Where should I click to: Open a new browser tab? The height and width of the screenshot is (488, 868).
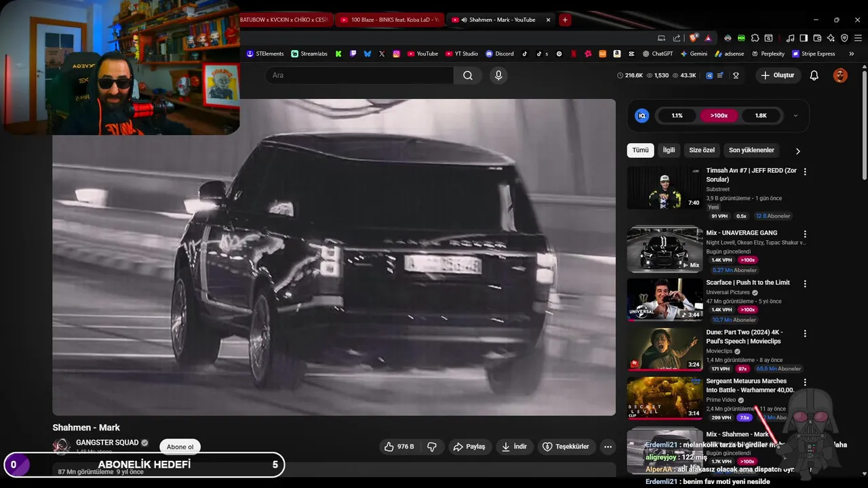click(x=565, y=20)
